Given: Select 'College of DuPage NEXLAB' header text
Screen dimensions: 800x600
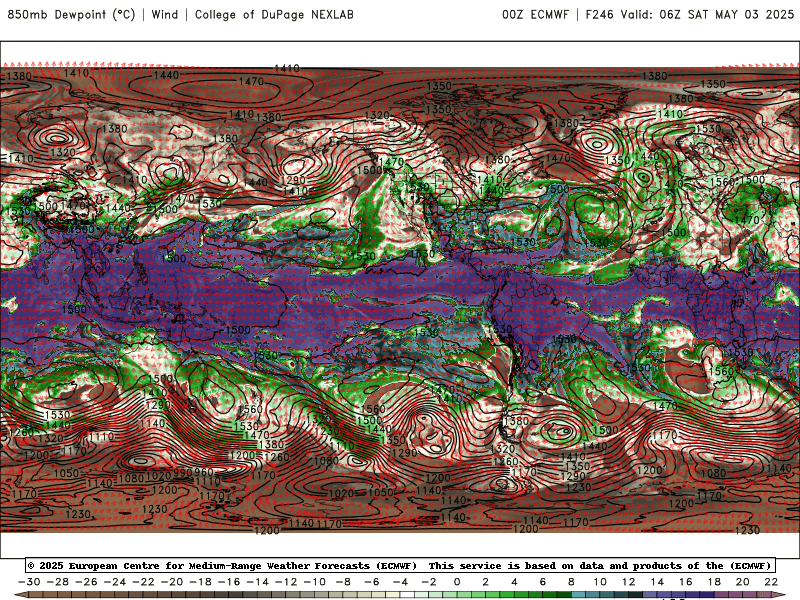Looking at the screenshot, I should pyautogui.click(x=274, y=14).
